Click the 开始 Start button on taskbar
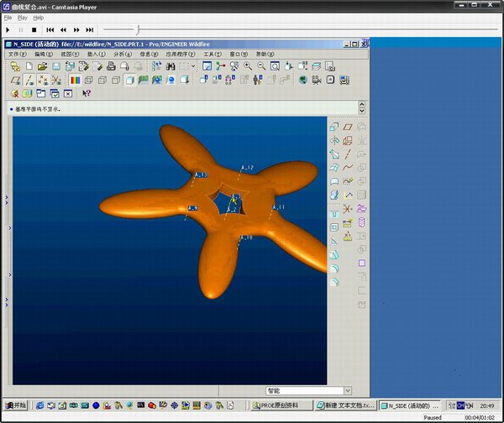The width and height of the screenshot is (504, 423). click(15, 405)
